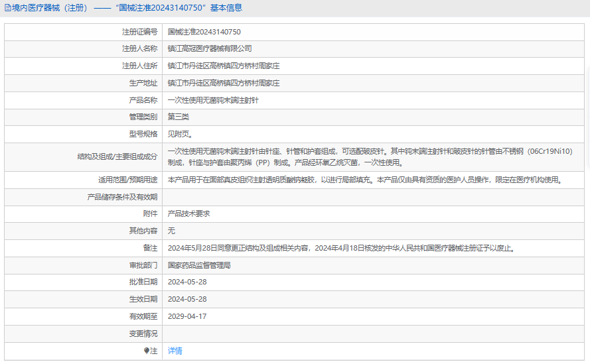Open the 详情 link
This screenshot has width=590, height=364.
[175, 351]
